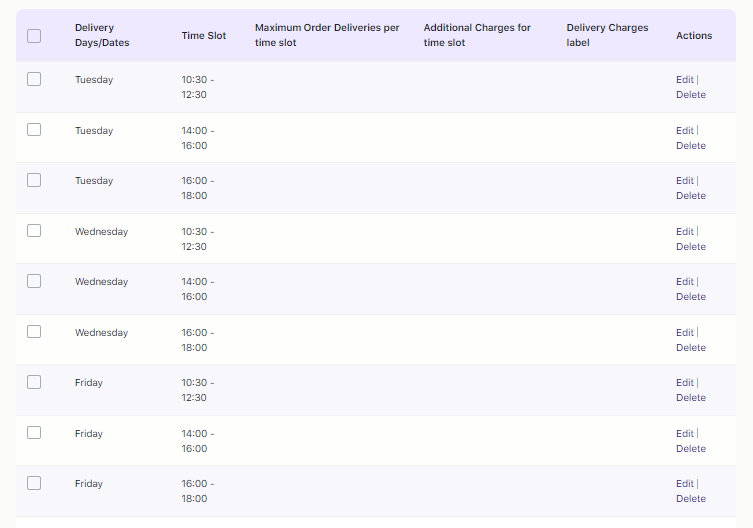The height and width of the screenshot is (528, 753).
Task: Select the Wednesday 14:00 - 16:00 row checkbox
Action: click(34, 281)
